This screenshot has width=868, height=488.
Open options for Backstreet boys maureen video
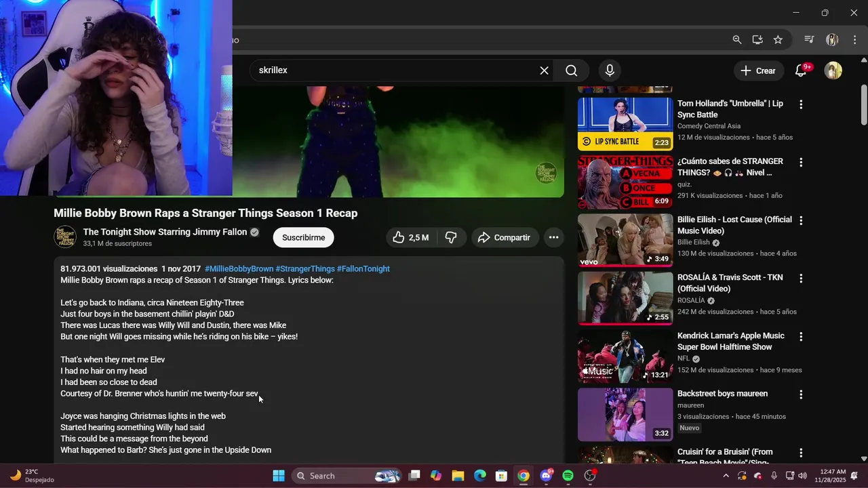point(801,394)
